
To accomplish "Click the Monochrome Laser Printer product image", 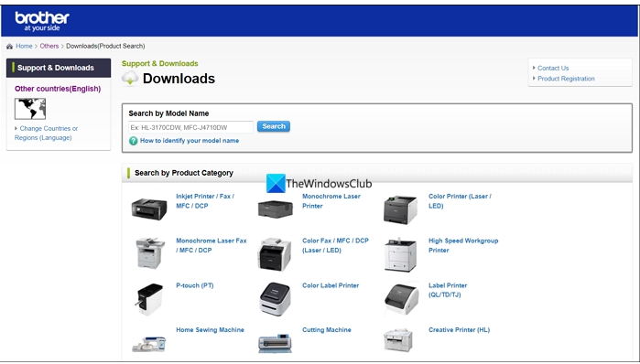I will pos(275,209).
